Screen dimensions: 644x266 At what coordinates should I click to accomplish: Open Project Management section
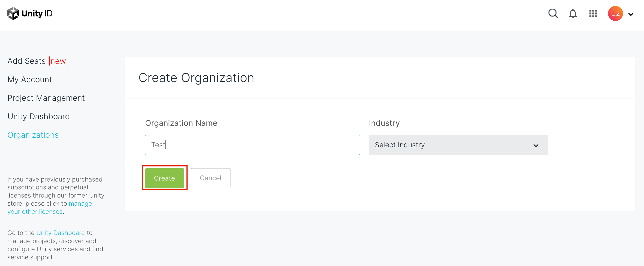point(46,98)
